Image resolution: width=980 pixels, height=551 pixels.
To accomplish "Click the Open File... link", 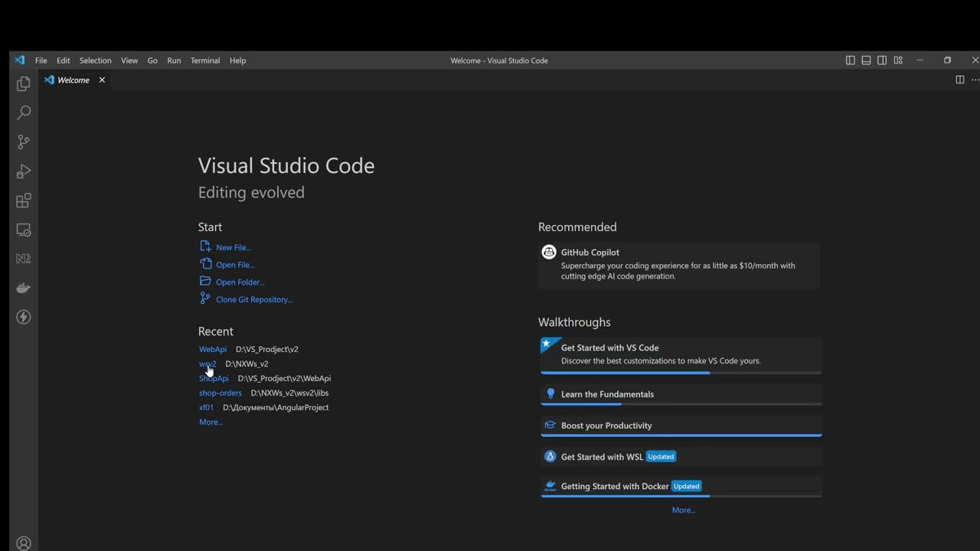I will click(x=235, y=265).
